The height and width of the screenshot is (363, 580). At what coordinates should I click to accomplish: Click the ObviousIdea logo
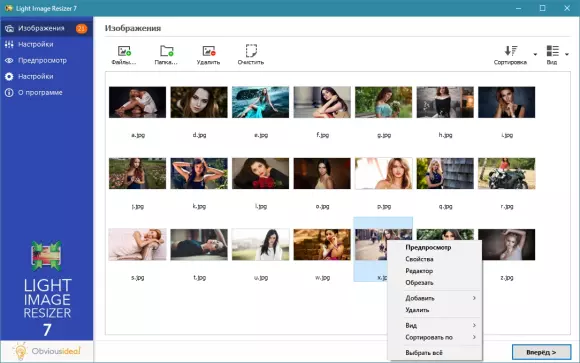pyautogui.click(x=47, y=351)
